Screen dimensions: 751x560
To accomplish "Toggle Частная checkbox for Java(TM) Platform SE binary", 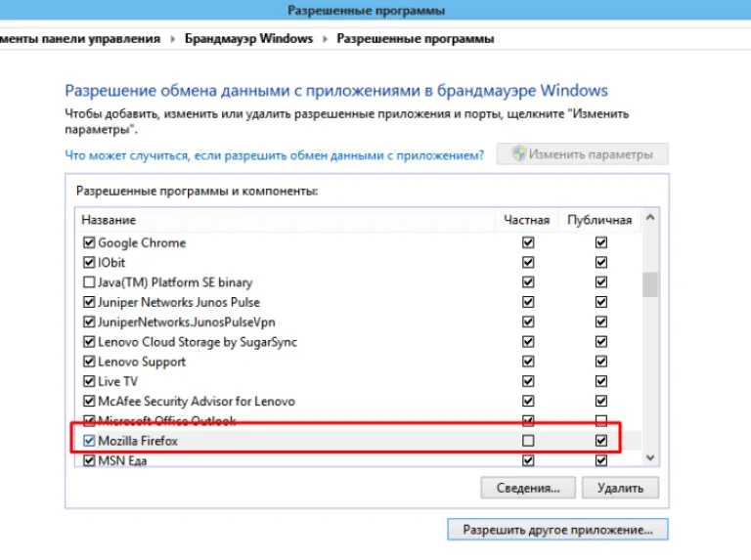I will 528,282.
